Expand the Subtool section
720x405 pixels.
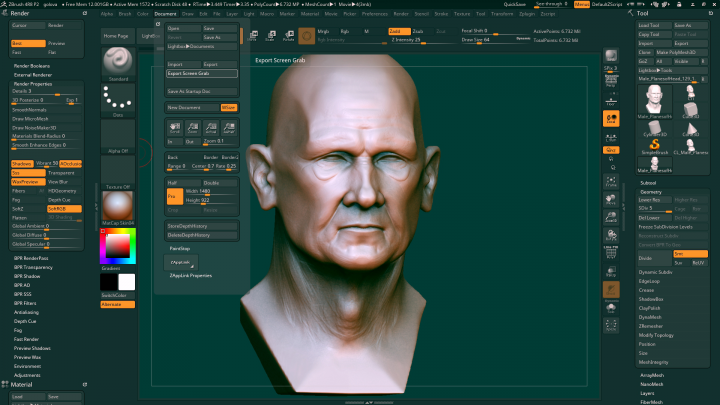[x=648, y=183]
